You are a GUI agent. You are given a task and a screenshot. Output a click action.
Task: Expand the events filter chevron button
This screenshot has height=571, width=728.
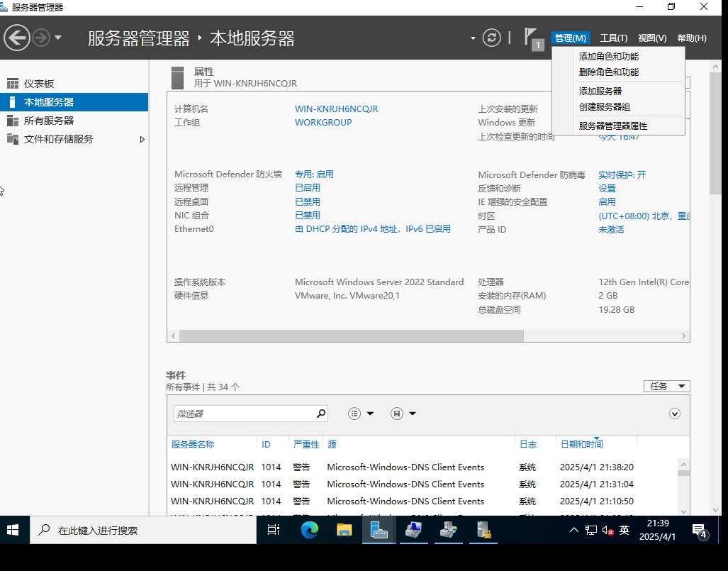(675, 414)
